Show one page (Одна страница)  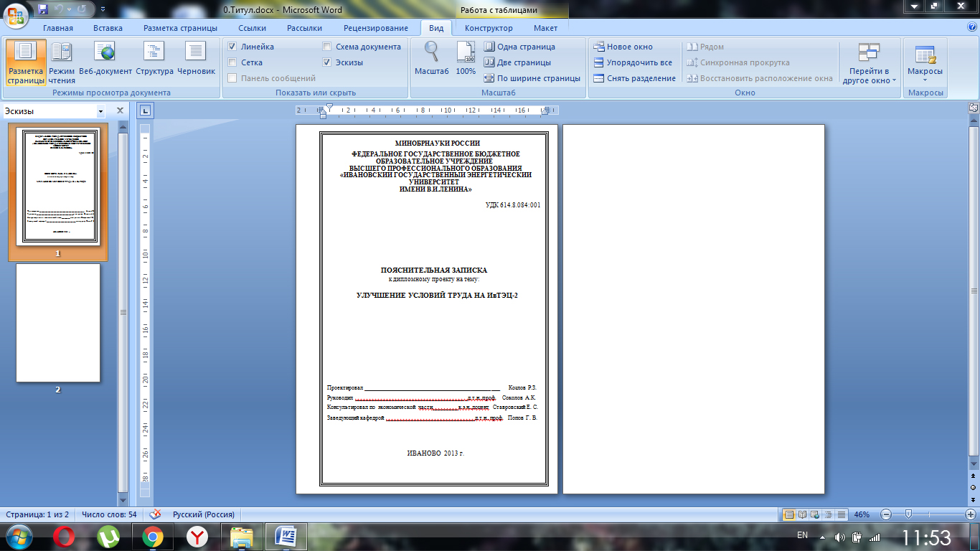tap(519, 47)
